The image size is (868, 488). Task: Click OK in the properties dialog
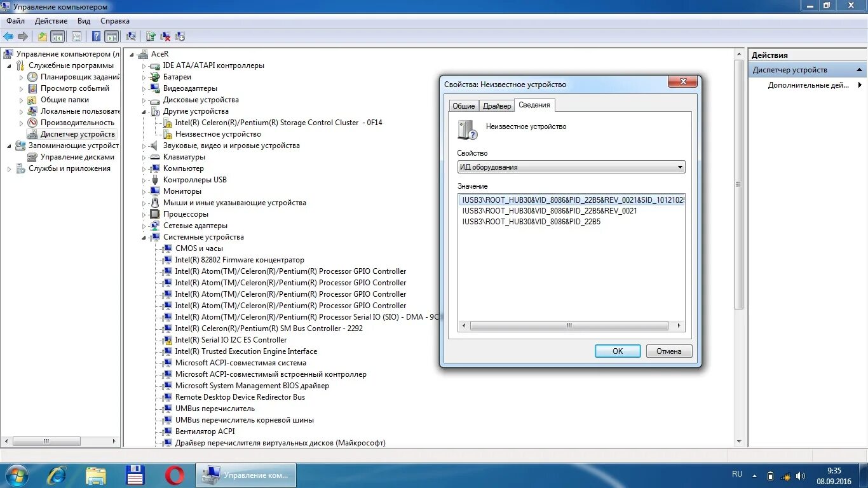coord(618,351)
